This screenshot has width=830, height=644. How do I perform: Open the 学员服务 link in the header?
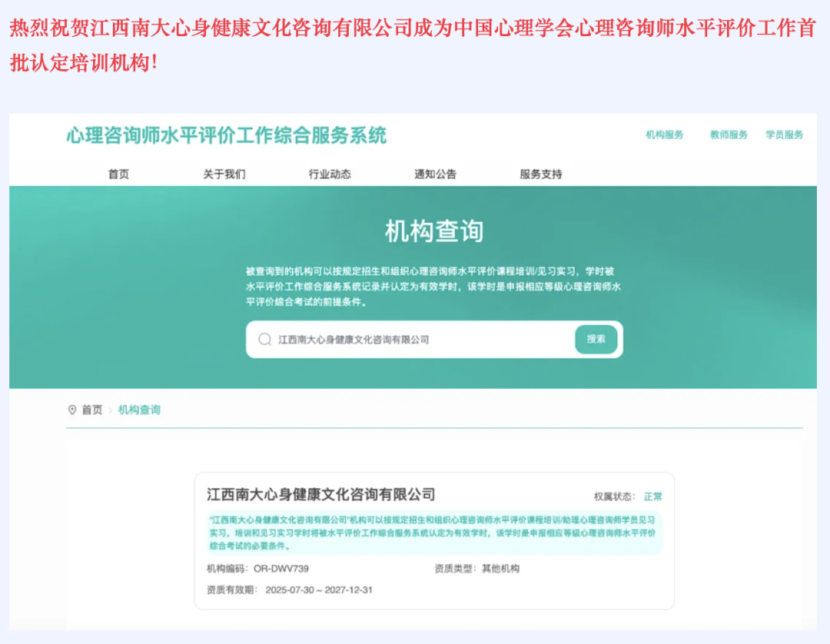click(x=784, y=135)
